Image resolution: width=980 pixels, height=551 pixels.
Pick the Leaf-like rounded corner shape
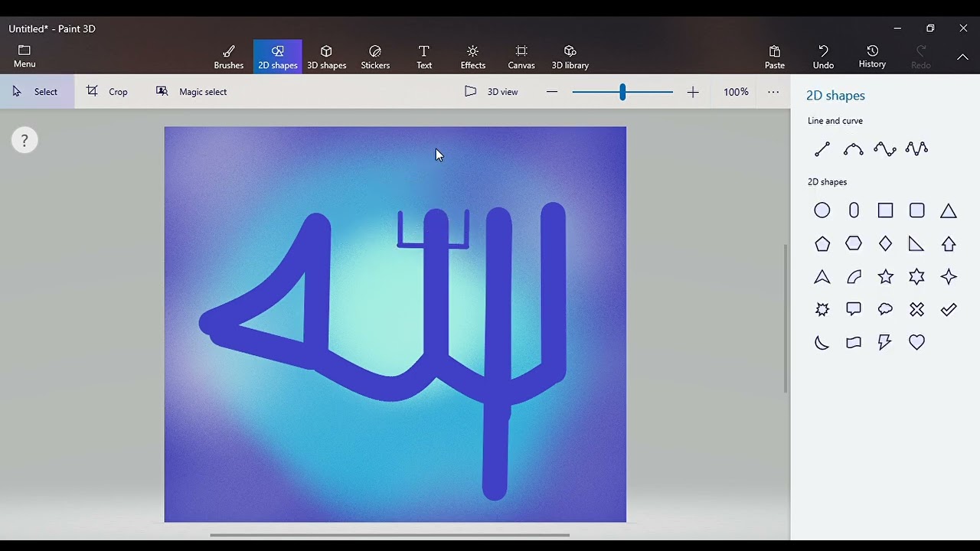point(854,276)
